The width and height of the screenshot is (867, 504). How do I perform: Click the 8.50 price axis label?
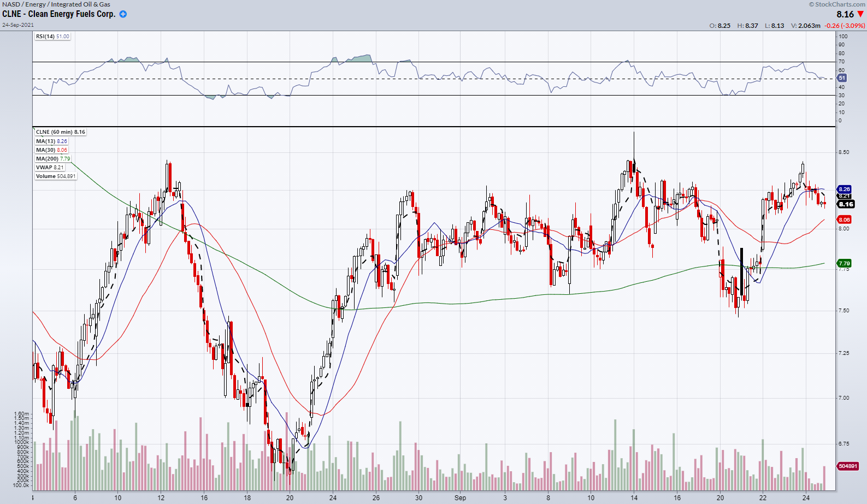tap(844, 152)
